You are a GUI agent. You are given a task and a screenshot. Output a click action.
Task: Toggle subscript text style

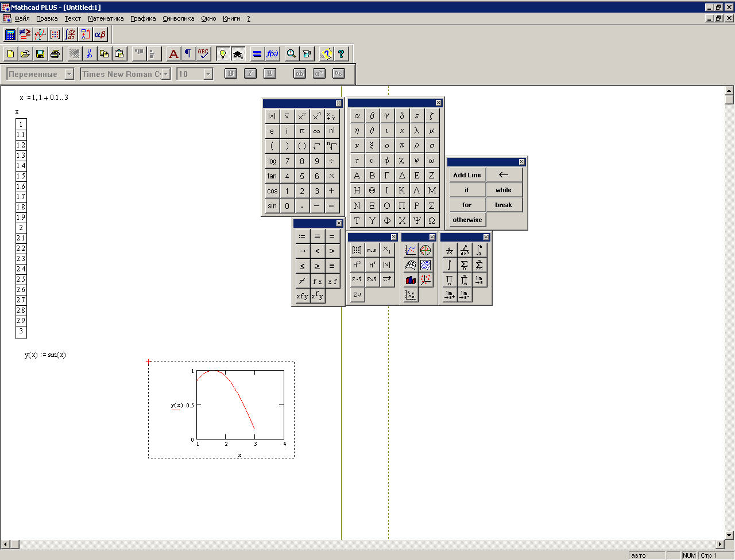[338, 73]
